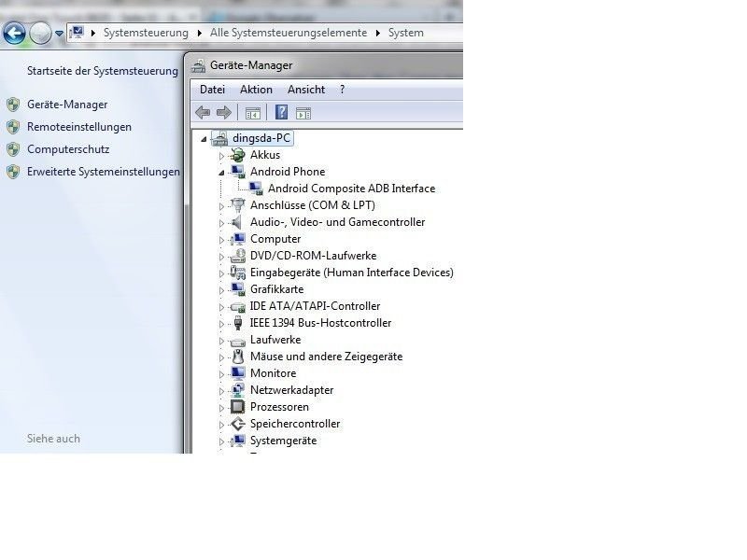Screen dimensions: 747x560
Task: Click the DVD/CD-ROM drive icon
Action: coord(237,256)
